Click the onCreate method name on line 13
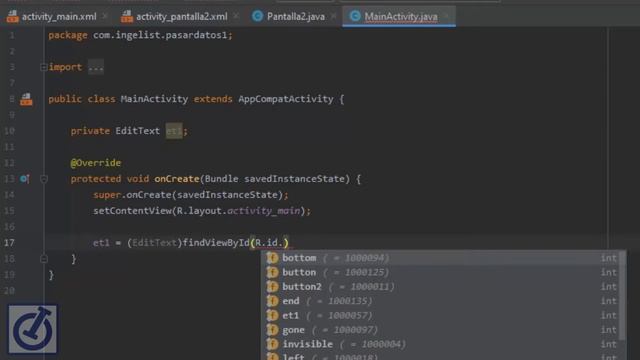The width and height of the screenshot is (640, 360). click(x=177, y=179)
